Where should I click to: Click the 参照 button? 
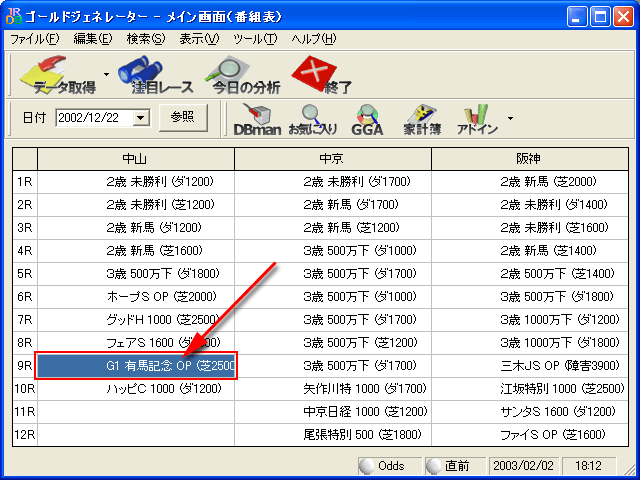(x=182, y=117)
